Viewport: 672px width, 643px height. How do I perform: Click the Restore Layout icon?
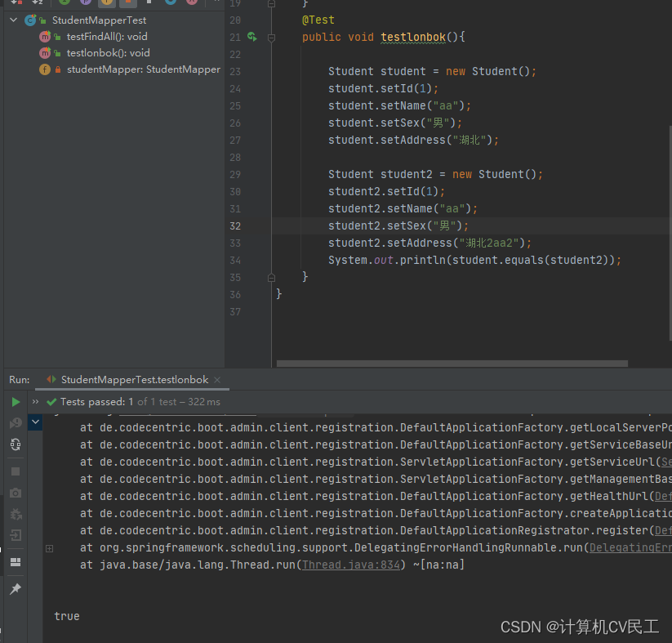(x=16, y=562)
